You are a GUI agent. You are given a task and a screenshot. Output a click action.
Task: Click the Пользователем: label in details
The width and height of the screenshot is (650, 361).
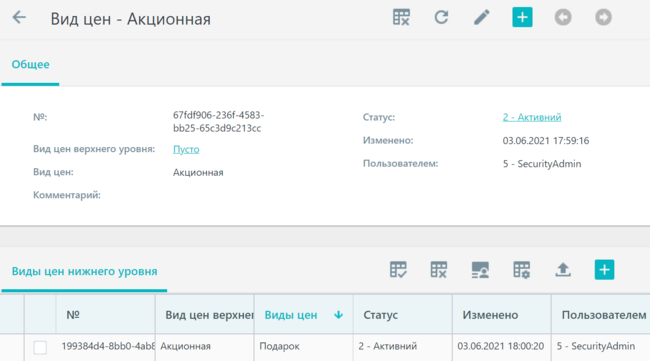point(400,164)
